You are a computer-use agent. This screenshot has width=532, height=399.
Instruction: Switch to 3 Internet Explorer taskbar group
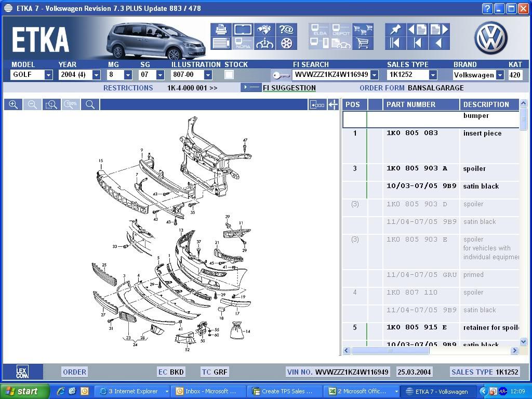132,391
